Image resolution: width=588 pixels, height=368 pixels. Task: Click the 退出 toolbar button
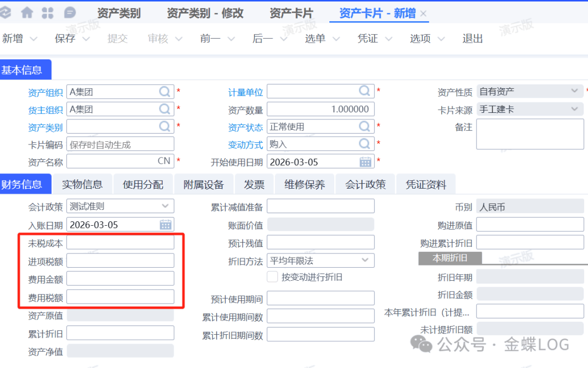click(473, 39)
